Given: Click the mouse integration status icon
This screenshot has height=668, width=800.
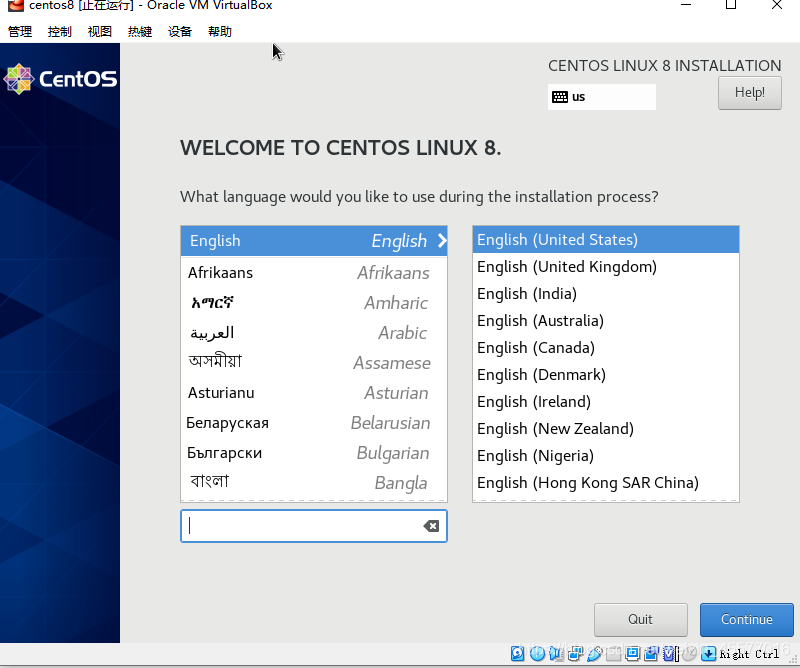Looking at the screenshot, I should (x=689, y=653).
